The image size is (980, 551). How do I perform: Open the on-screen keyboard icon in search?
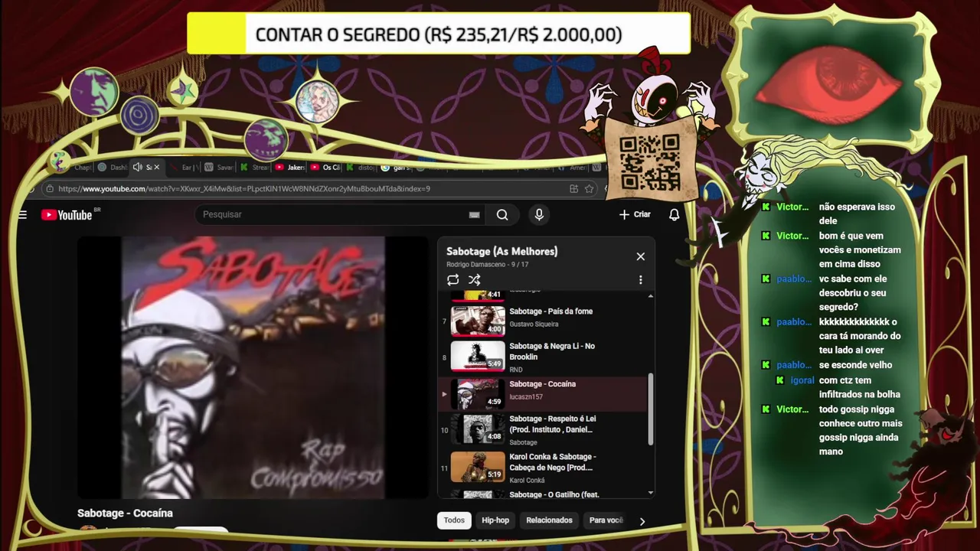(475, 215)
